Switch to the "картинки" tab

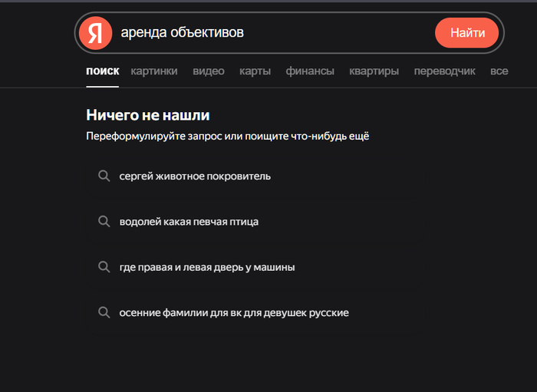(154, 71)
